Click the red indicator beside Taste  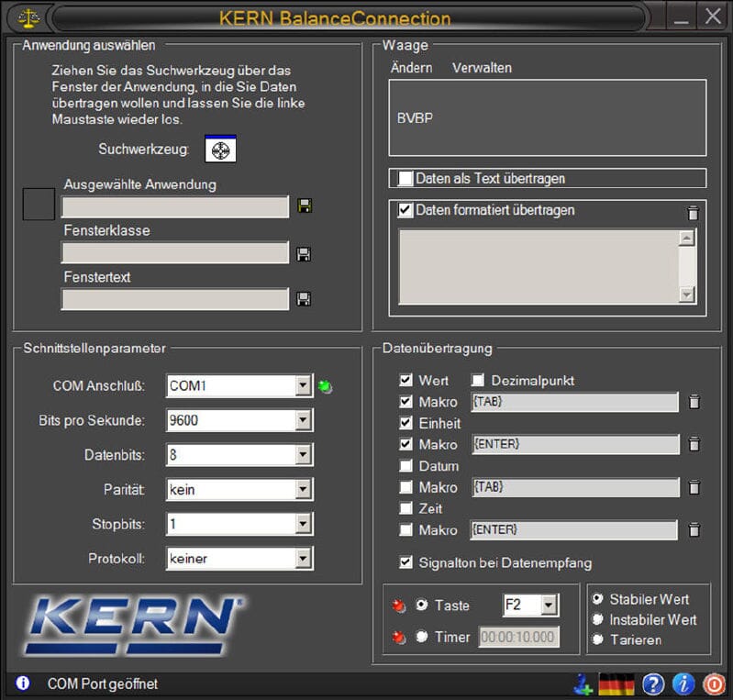coord(399,606)
